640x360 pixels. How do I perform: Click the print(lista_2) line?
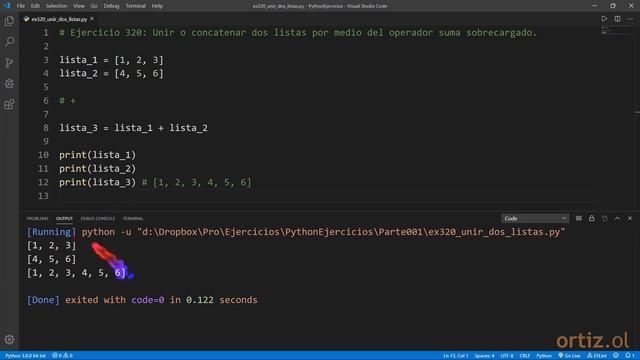[97, 169]
